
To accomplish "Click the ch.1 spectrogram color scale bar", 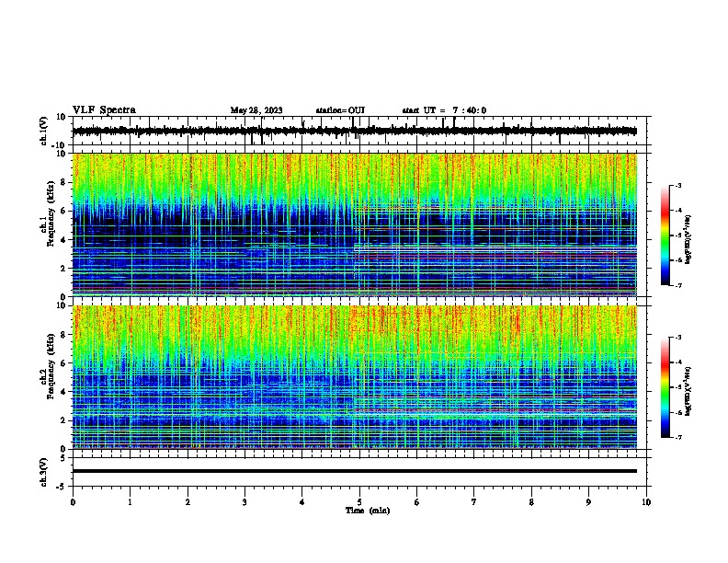I will click(x=665, y=236).
